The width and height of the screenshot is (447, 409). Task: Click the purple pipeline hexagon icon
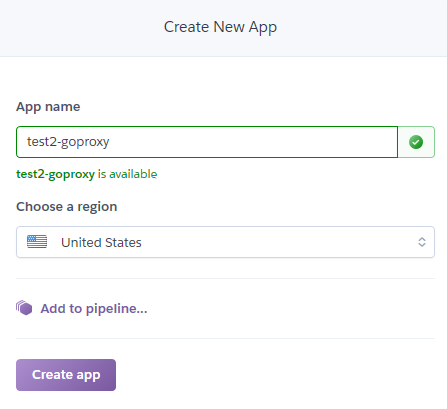(24, 308)
